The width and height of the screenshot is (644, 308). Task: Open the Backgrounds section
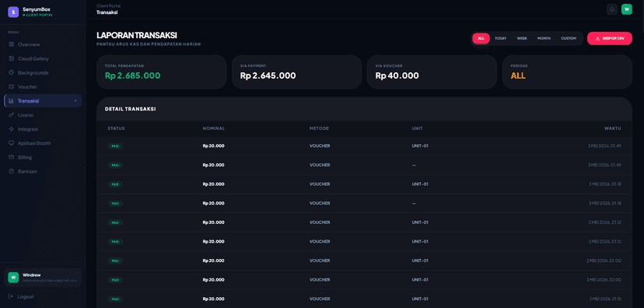(x=43, y=72)
